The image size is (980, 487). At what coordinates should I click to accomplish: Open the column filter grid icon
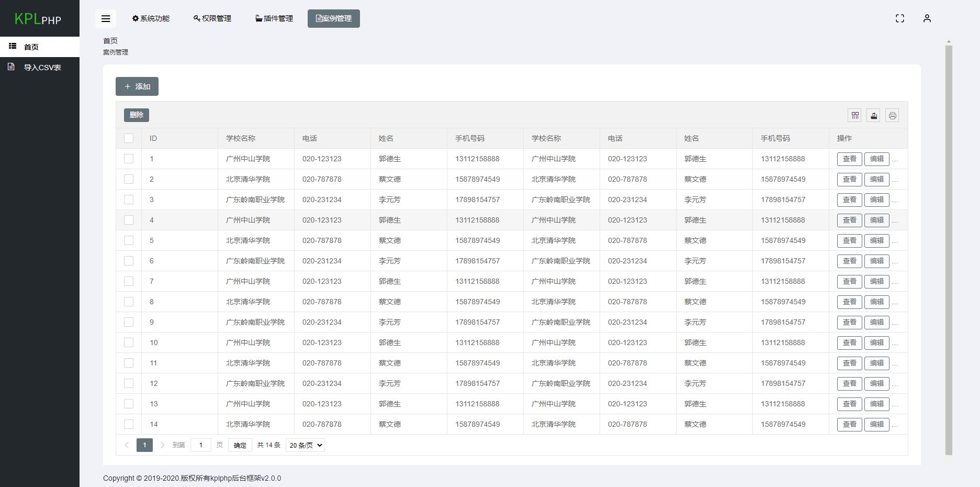(x=855, y=115)
